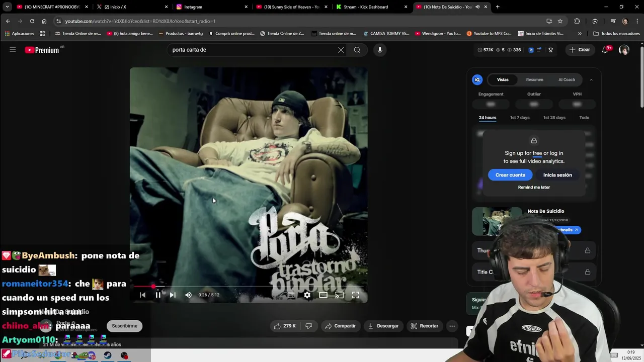Open more actions three-dot menu
This screenshot has height=362, width=644.
coord(452,326)
